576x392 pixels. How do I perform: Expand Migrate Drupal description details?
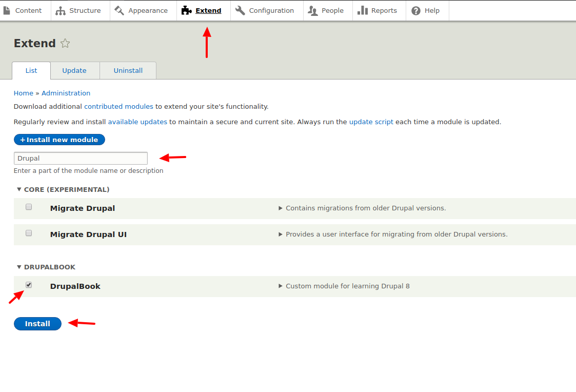[362, 208]
